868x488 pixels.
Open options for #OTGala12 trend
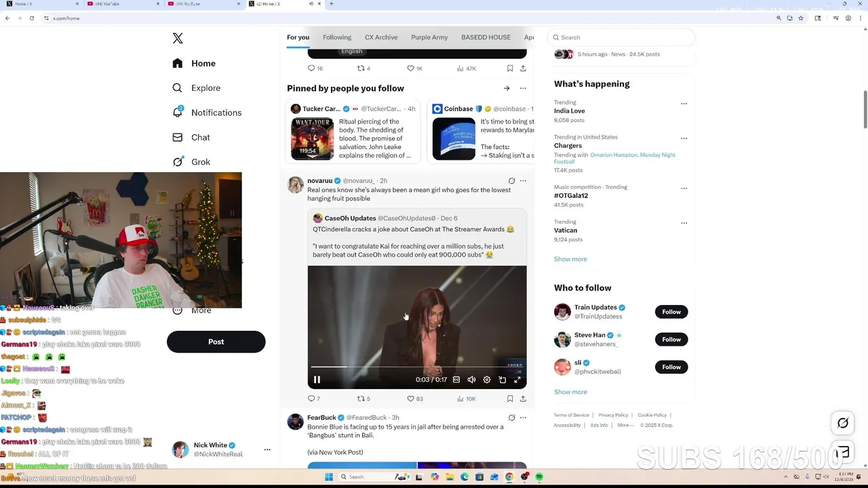pyautogui.click(x=684, y=188)
